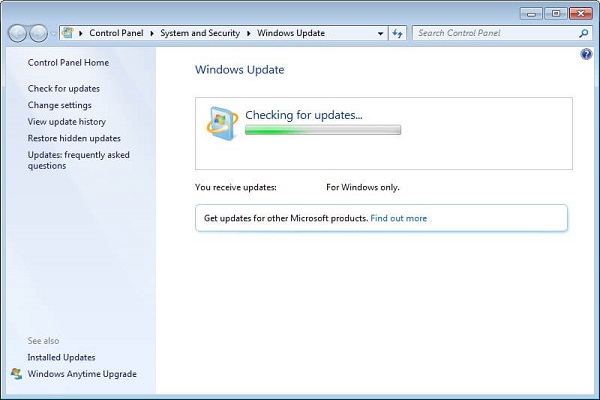This screenshot has height=400, width=600.
Task: Follow the Find out more link
Action: tap(398, 218)
